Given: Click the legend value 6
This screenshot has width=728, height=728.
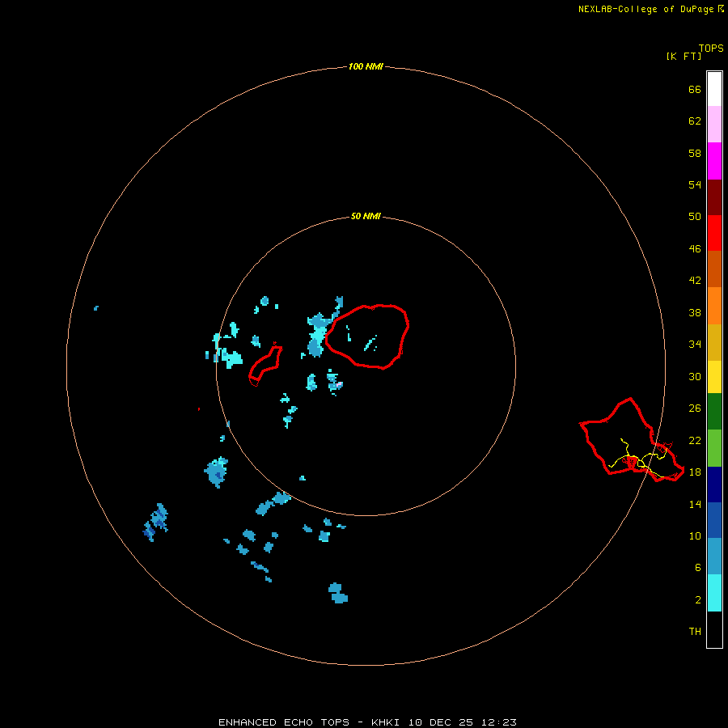Looking at the screenshot, I should [x=697, y=567].
